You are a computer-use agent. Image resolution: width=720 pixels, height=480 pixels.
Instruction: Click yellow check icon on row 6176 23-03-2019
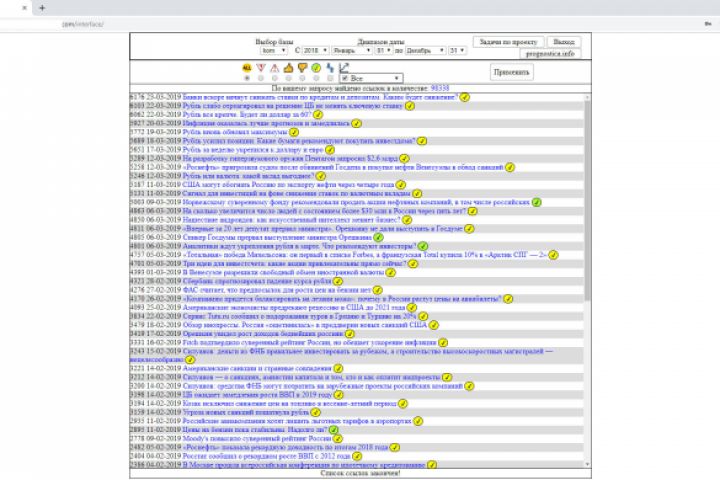coord(465,97)
